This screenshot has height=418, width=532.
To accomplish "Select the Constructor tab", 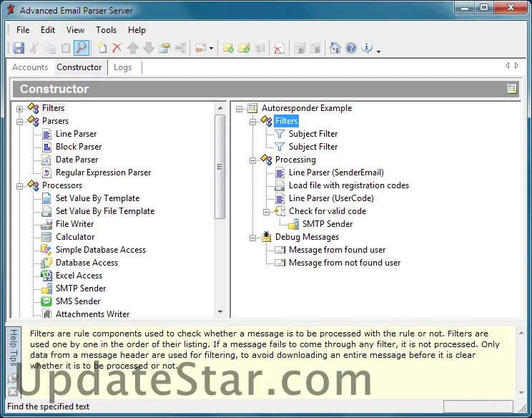I will tap(79, 67).
